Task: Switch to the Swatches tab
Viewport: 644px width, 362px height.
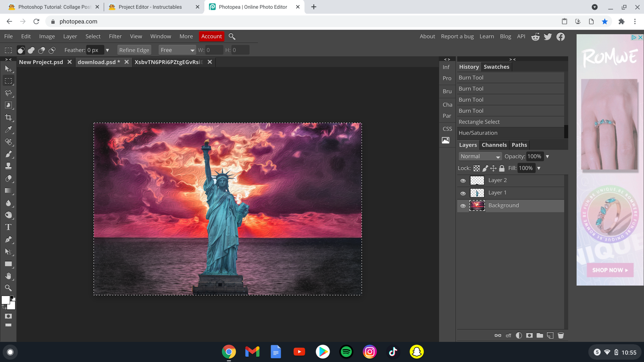Action: 496,67
